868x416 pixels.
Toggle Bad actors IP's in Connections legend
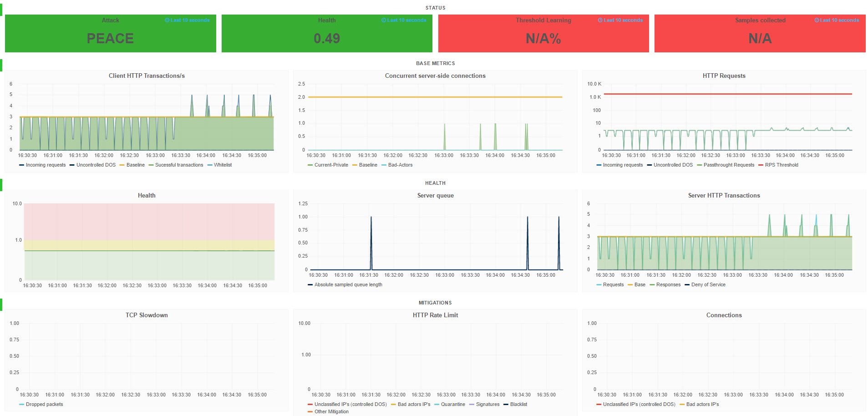click(702, 405)
